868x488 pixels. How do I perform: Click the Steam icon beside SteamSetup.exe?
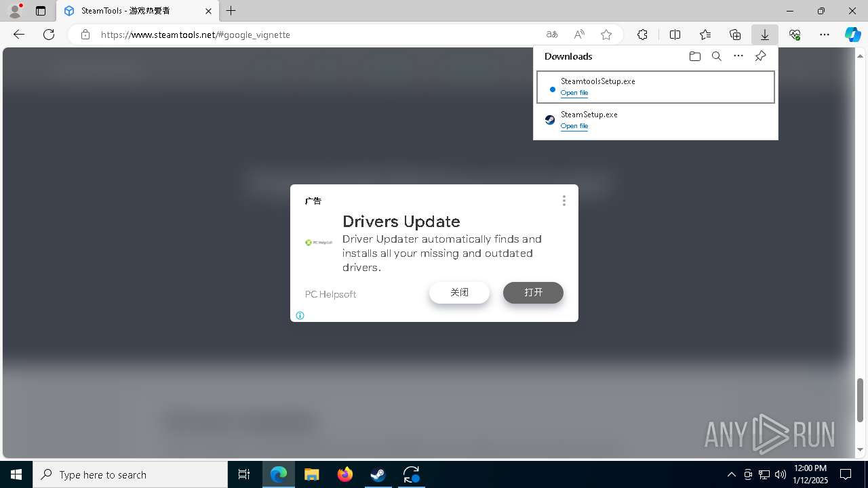(x=550, y=120)
